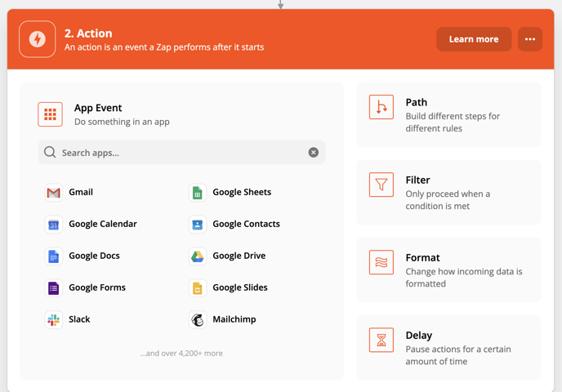562x392 pixels.
Task: Click the App Event heading
Action: click(98, 108)
